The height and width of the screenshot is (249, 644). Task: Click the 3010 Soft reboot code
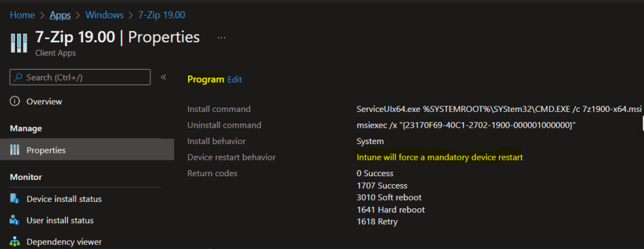389,197
